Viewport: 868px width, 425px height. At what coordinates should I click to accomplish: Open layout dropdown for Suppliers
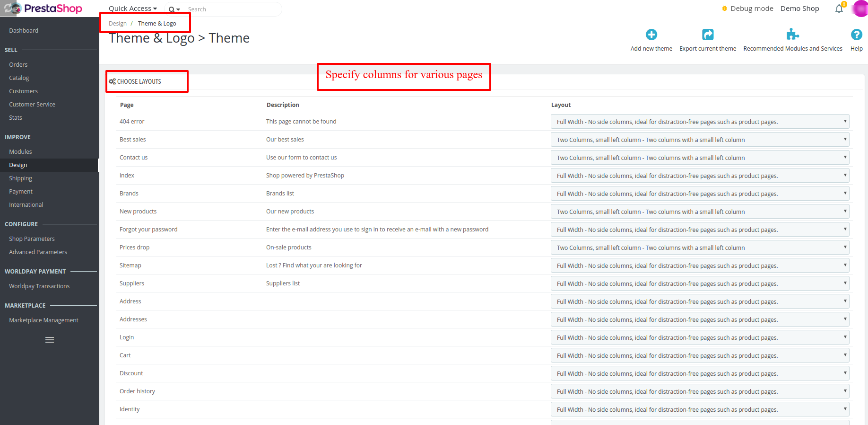point(700,283)
